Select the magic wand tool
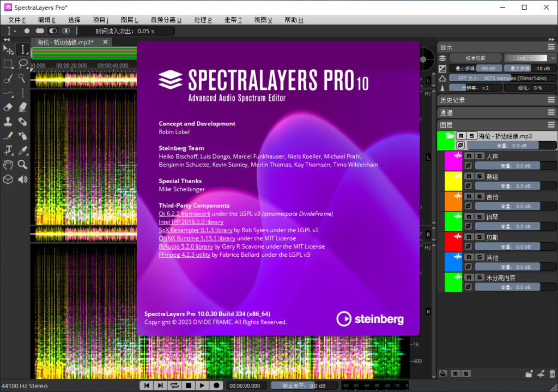Image resolution: width=558 pixels, height=392 pixels. [x=23, y=78]
